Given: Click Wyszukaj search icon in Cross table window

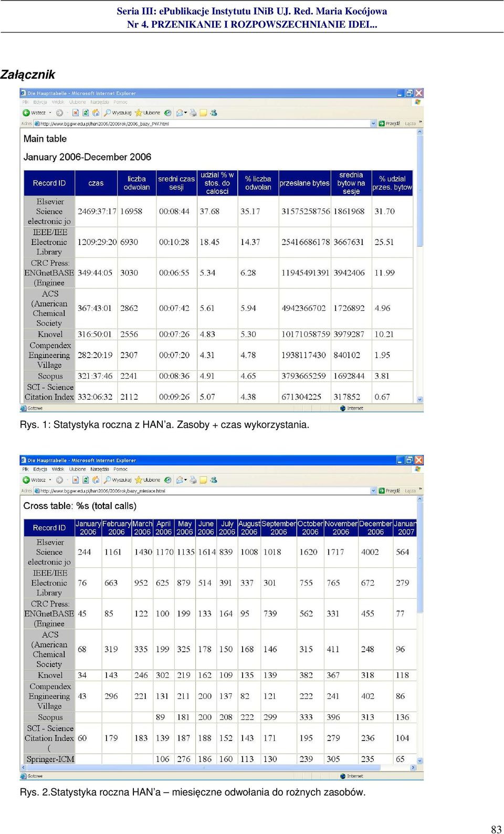Looking at the screenshot, I should coord(108,480).
